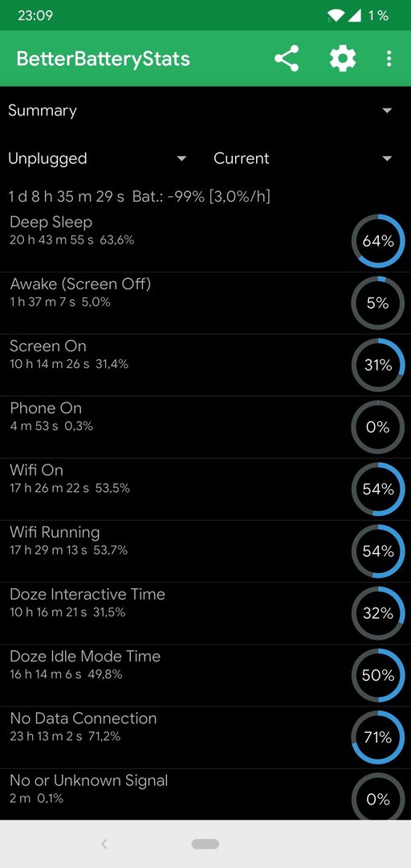411x868 pixels.
Task: Tap the 71% No Data Connection ring
Action: [378, 737]
